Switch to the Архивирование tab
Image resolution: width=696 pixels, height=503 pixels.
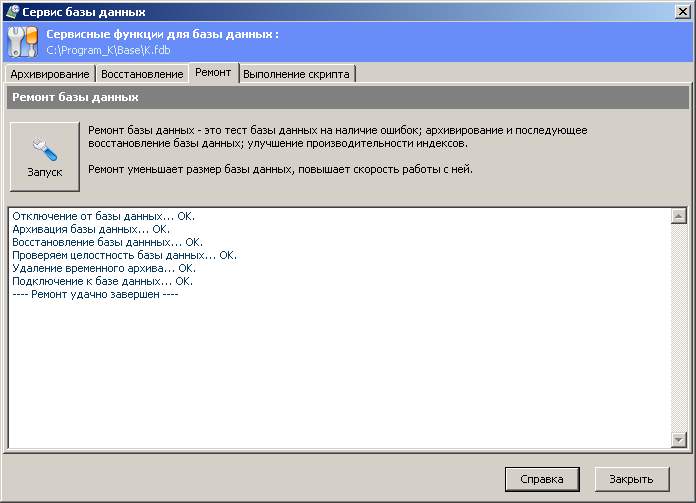coord(50,74)
